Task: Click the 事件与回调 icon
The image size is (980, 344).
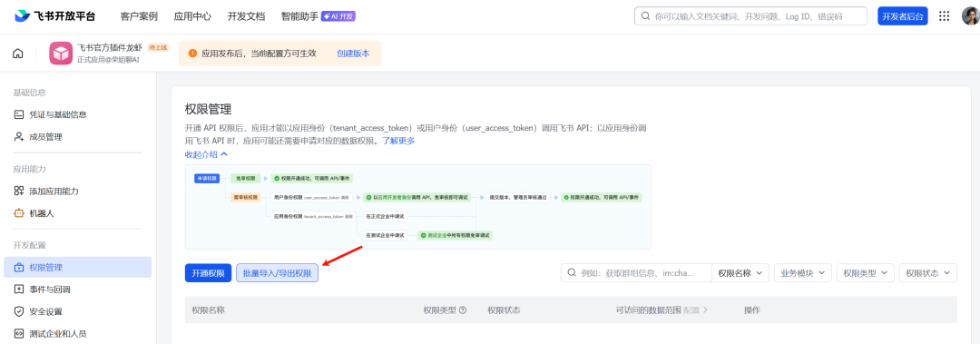Action: [x=19, y=289]
